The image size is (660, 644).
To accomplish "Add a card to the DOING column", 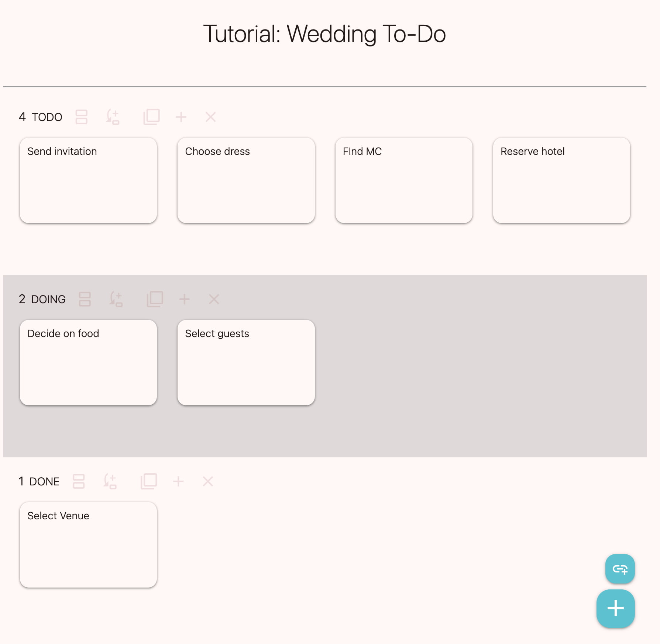I will click(185, 299).
